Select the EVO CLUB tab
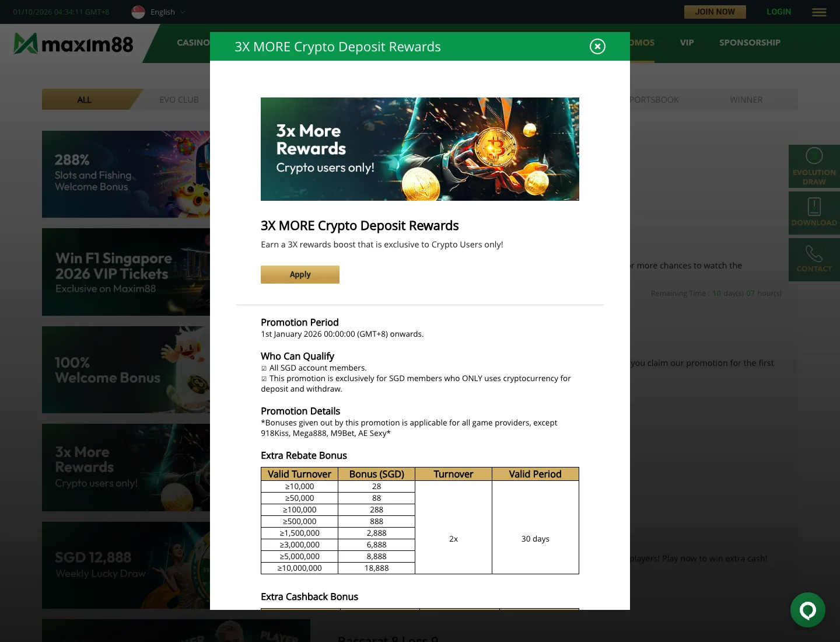This screenshot has width=840, height=642. coord(179,100)
